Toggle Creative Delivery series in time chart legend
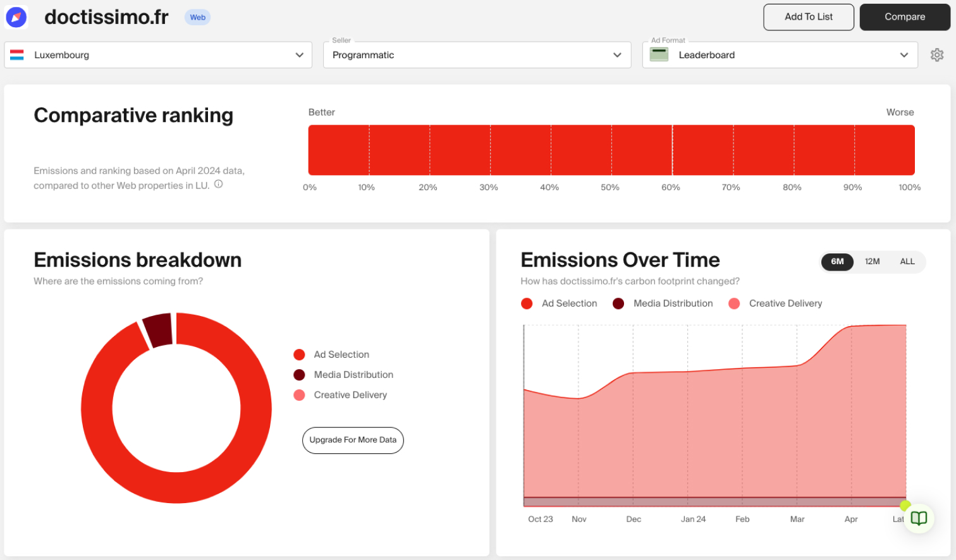The image size is (956, 560). tap(775, 303)
